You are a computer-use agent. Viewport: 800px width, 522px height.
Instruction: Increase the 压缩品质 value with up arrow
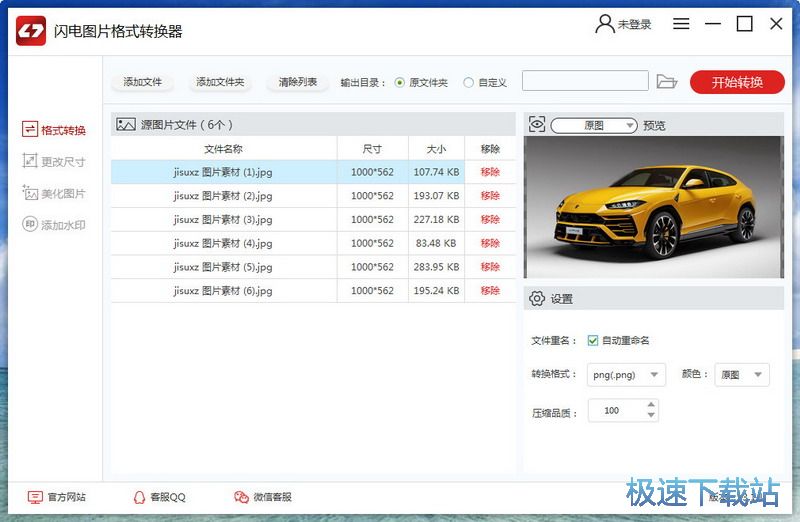[x=652, y=405]
